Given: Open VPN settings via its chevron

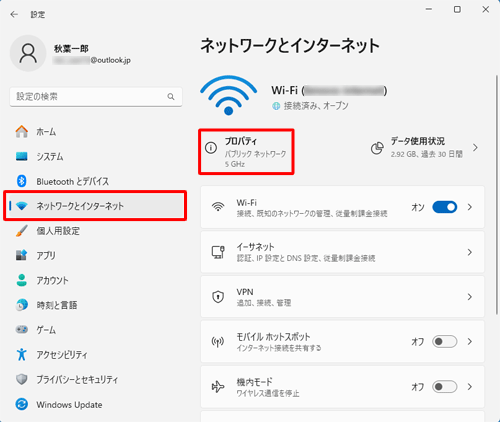Looking at the screenshot, I should pos(470,297).
